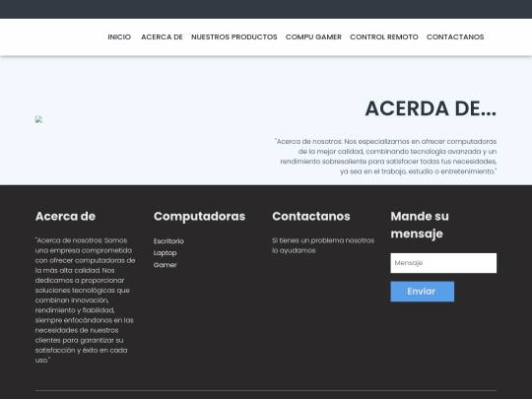Navigate to CONTACTANOS in top menu
The height and width of the screenshot is (399, 532).
point(455,37)
